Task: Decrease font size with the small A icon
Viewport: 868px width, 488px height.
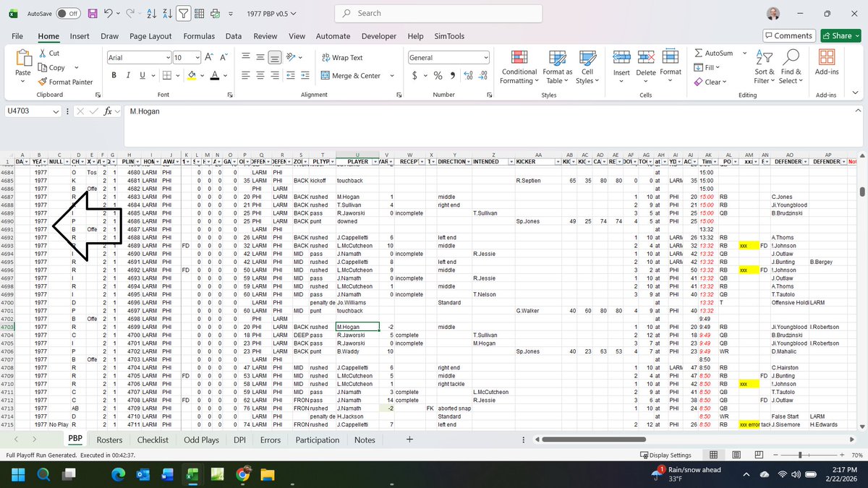Action: (224, 58)
